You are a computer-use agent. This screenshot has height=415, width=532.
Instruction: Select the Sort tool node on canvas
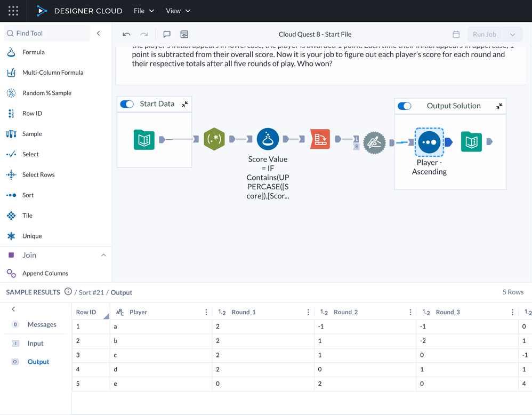click(429, 142)
